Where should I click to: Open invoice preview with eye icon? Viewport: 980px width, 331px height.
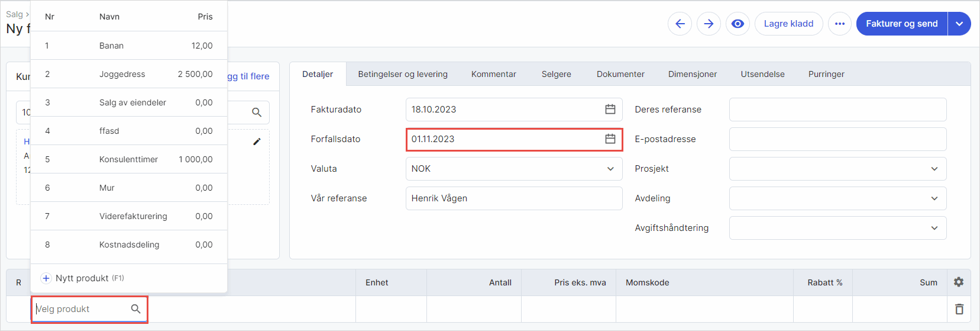click(x=738, y=24)
